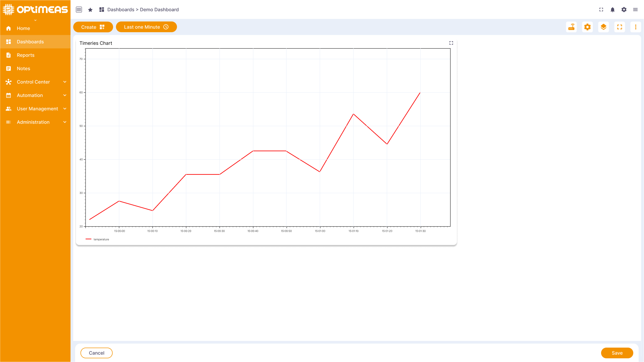Image resolution: width=644 pixels, height=362 pixels.
Task: Expand Administration chevron
Action: click(x=65, y=122)
